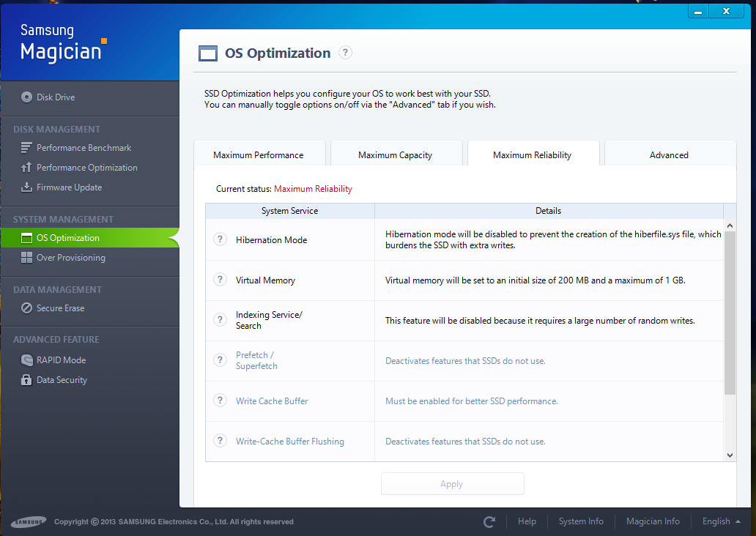756x536 pixels.
Task: Open the English language dropdown
Action: tap(720, 521)
